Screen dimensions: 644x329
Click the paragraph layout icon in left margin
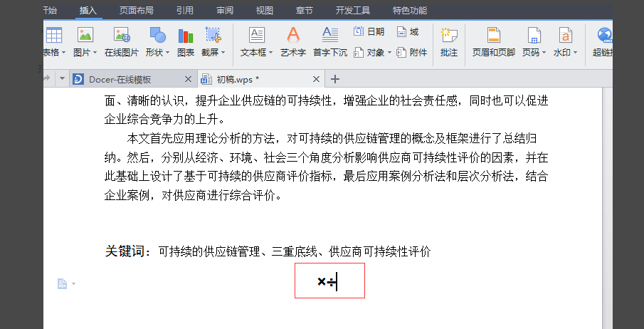62,283
